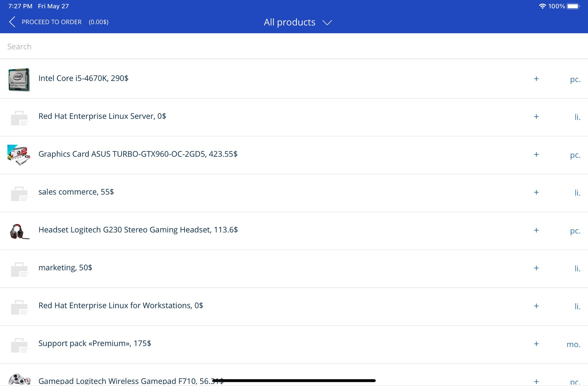The image size is (588, 386).
Task: Open Graphics Card ASUS product thumbnail
Action: [19, 155]
